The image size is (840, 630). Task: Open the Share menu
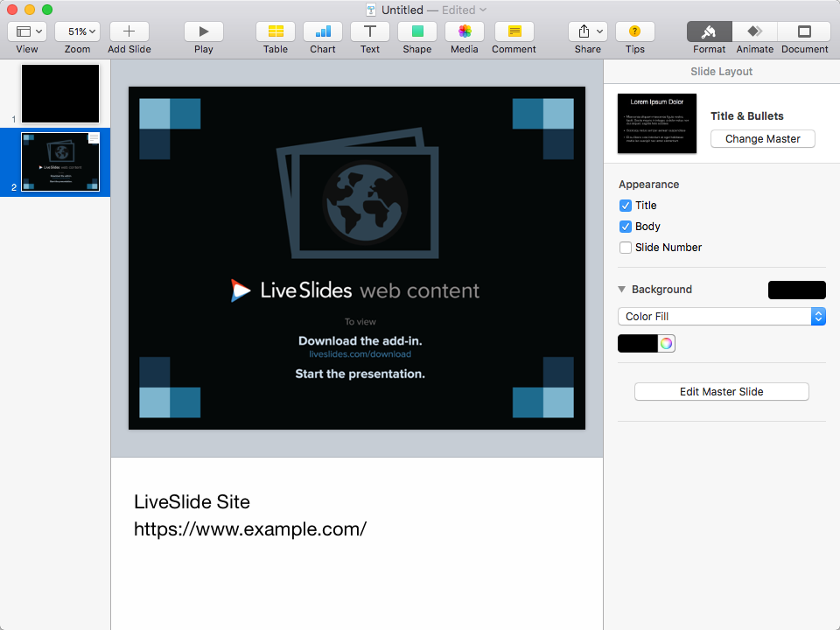[x=588, y=31]
